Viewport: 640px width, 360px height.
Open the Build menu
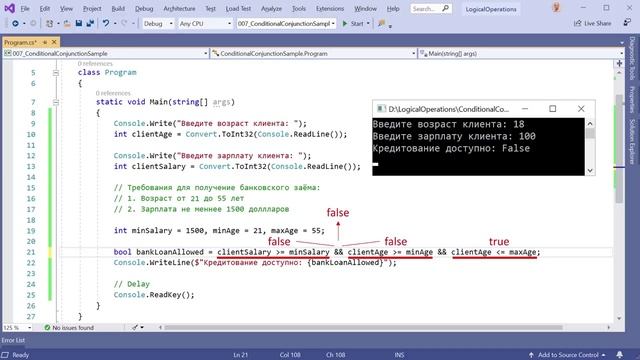(118, 9)
